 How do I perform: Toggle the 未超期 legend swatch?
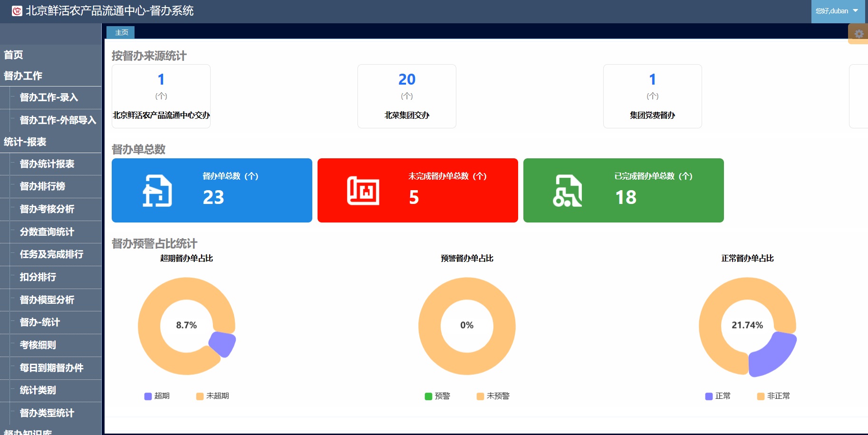200,396
